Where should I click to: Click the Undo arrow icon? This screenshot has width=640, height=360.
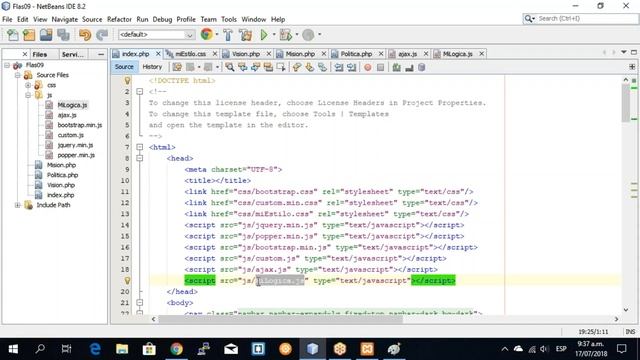[x=85, y=35]
